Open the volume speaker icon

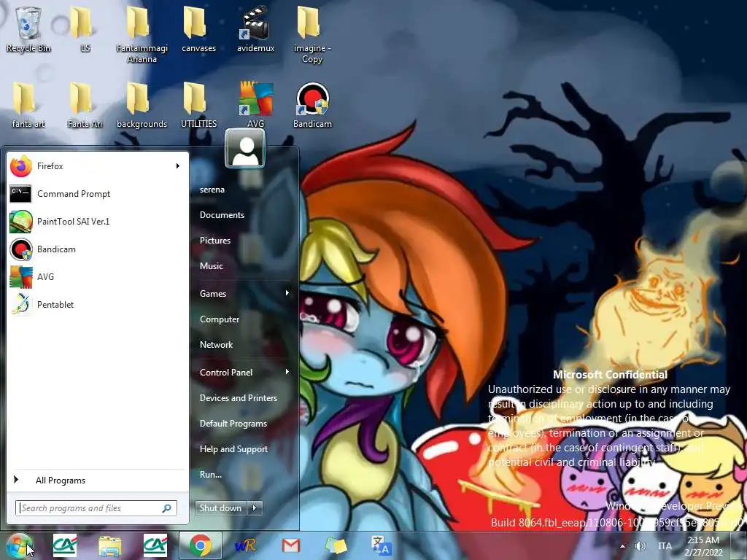pyautogui.click(x=640, y=546)
